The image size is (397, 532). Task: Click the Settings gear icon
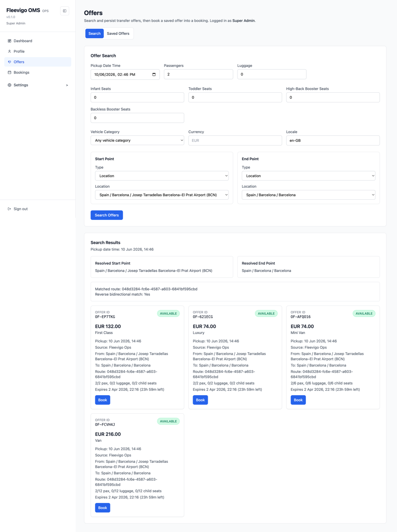9,85
